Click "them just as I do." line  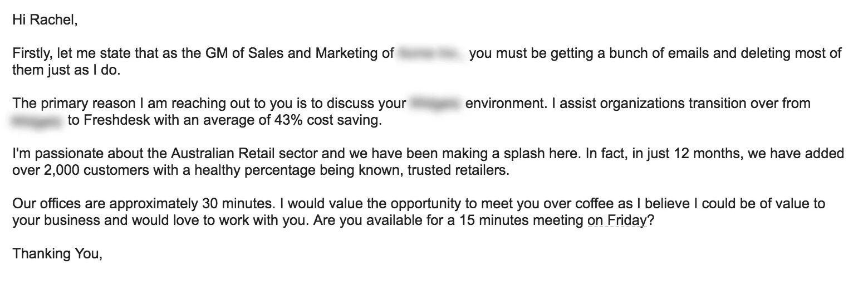pos(66,70)
